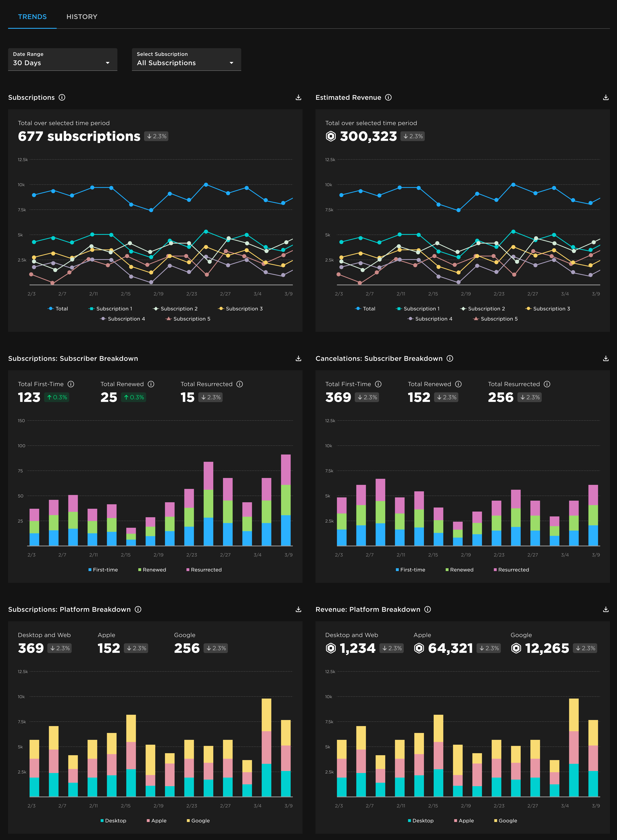The image size is (617, 840).
Task: Select the Trends tab
Action: tap(33, 17)
